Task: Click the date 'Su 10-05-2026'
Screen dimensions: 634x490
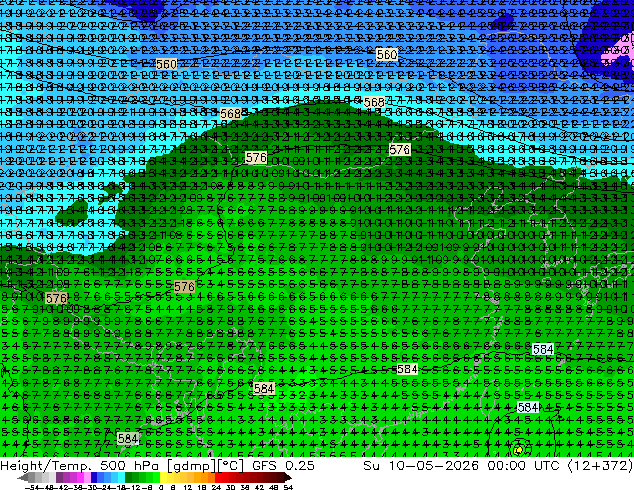Action: click(421, 465)
